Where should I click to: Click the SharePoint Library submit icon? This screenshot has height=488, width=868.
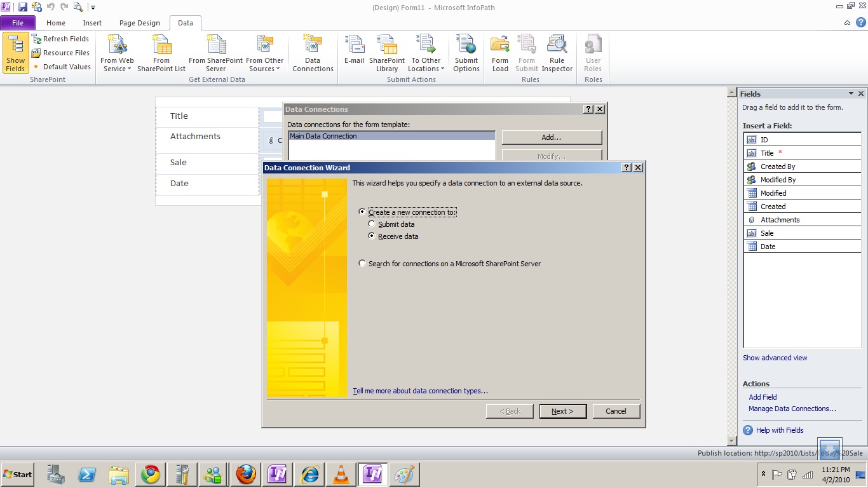[x=387, y=53]
